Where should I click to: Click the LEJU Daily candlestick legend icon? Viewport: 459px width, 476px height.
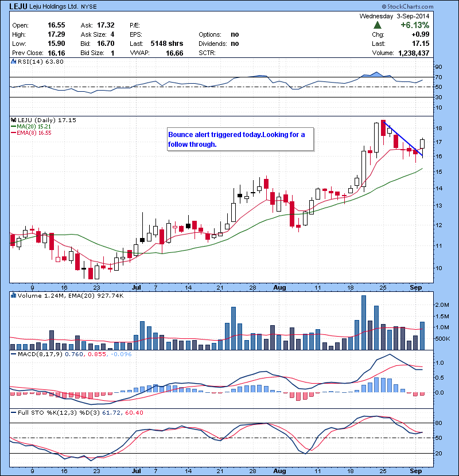click(x=13, y=120)
